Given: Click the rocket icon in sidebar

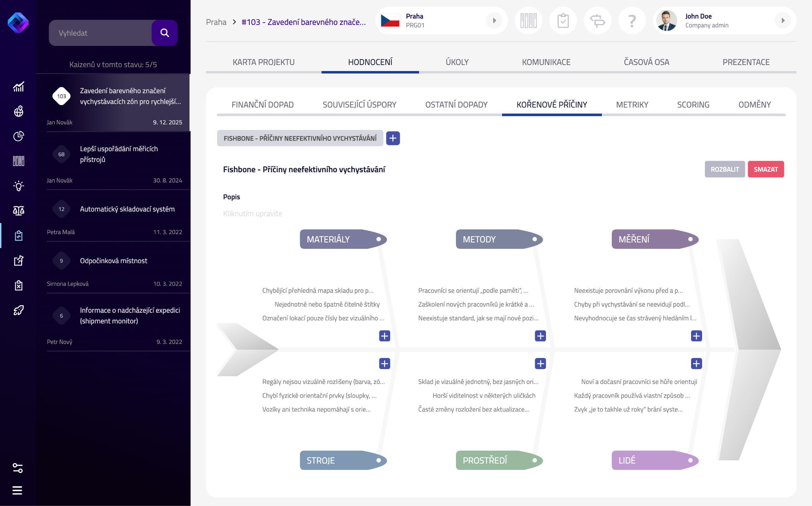Looking at the screenshot, I should pos(18,310).
